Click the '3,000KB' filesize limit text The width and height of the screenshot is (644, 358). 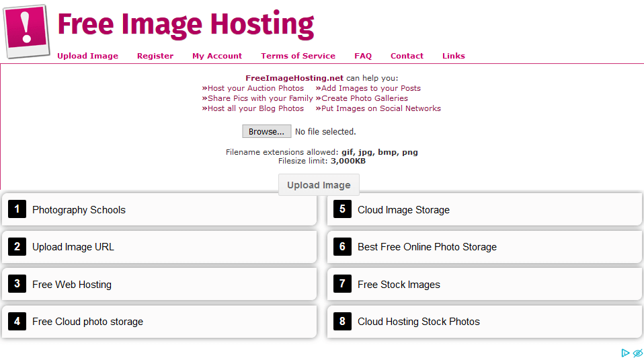pyautogui.click(x=348, y=161)
